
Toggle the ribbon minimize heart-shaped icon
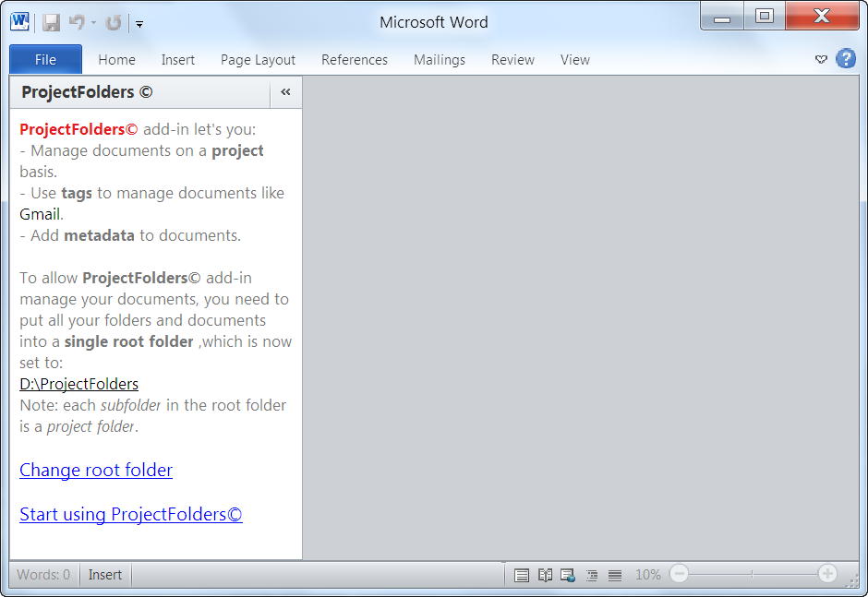821,59
